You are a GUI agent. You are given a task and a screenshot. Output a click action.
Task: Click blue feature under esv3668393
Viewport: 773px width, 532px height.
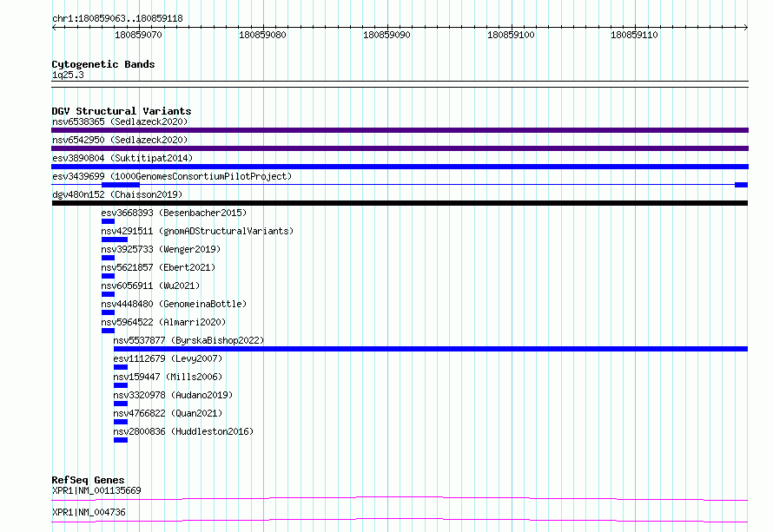coord(108,221)
